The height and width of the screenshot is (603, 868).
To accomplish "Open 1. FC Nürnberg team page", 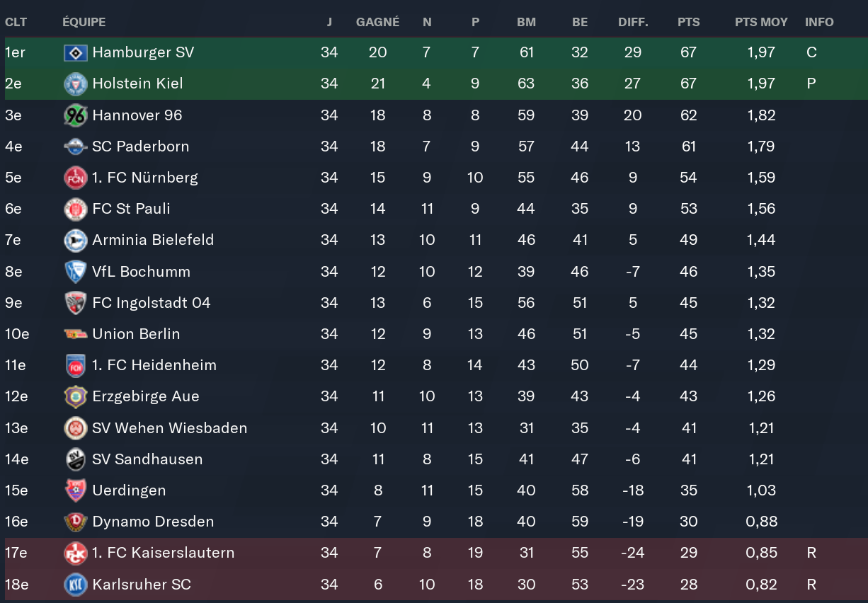I will click(x=145, y=178).
